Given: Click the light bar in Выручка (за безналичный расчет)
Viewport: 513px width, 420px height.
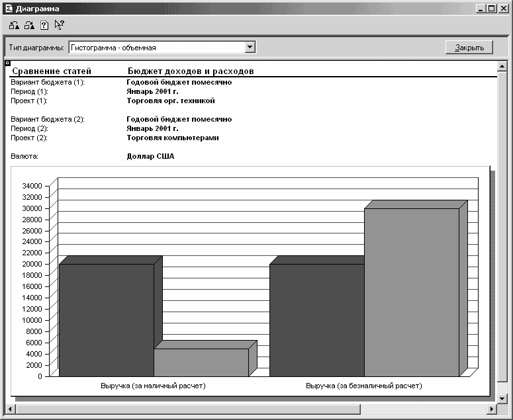Looking at the screenshot, I should [x=412, y=292].
